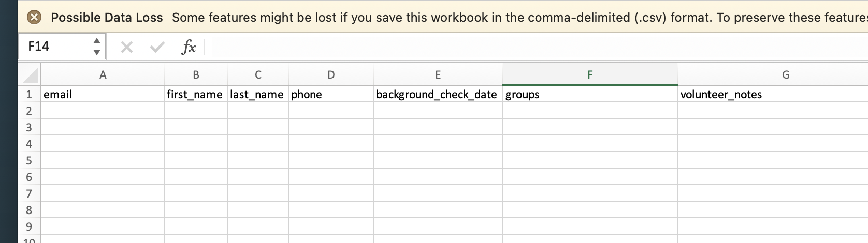Screen dimensions: 868x243
Task: Select the email header cell
Action: [x=103, y=94]
